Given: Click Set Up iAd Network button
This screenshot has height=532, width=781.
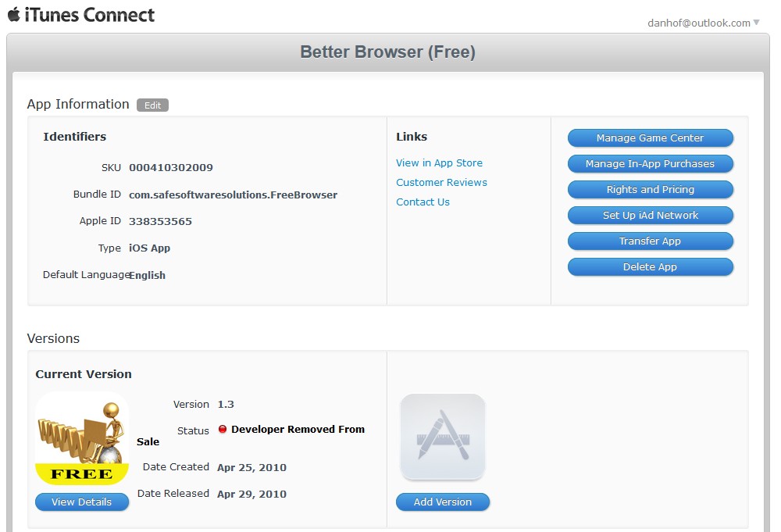Looking at the screenshot, I should [x=650, y=216].
